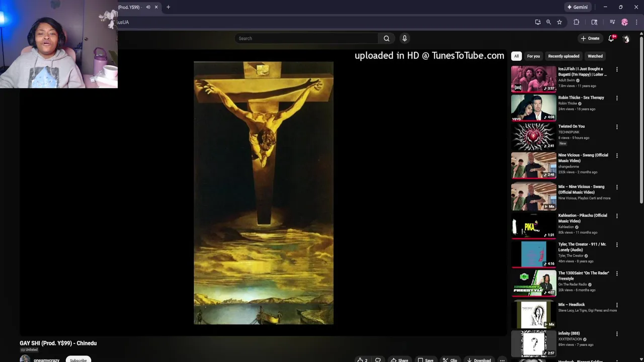This screenshot has width=644, height=362.
Task: Open options for IceJJFish video
Action: 617,69
